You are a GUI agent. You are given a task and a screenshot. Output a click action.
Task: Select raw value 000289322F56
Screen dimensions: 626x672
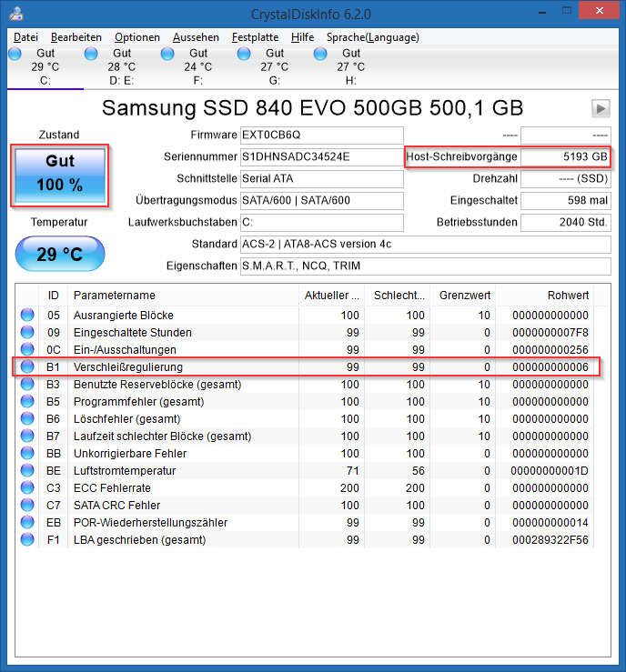[x=550, y=540]
